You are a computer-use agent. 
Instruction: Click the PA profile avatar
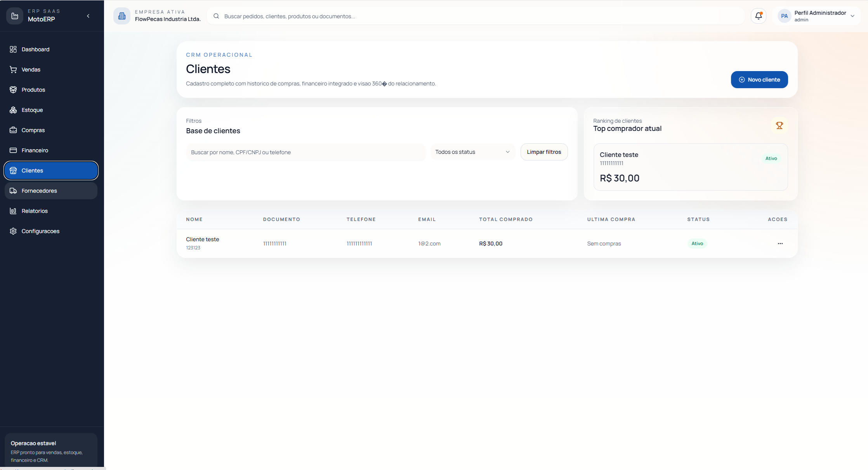pyautogui.click(x=784, y=16)
